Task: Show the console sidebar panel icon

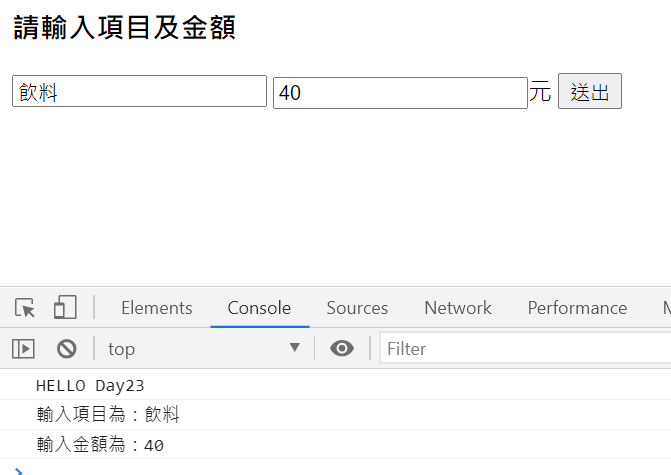Action: pyautogui.click(x=23, y=349)
